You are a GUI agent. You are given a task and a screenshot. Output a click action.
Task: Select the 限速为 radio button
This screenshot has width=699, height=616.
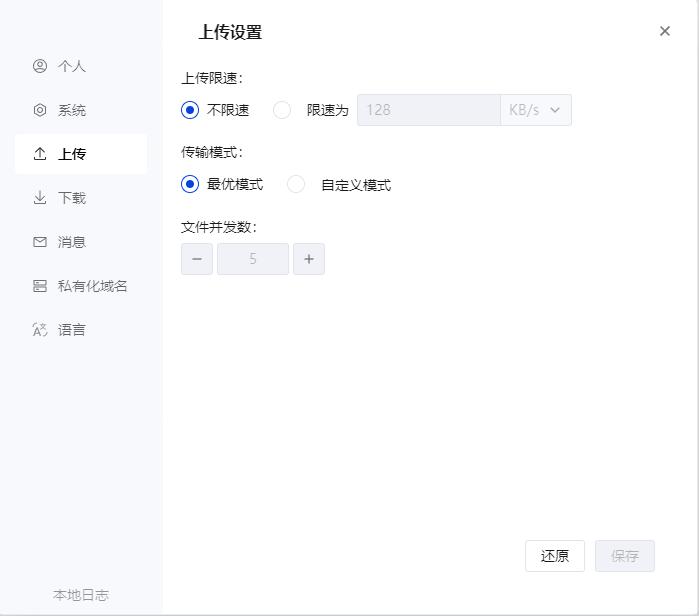pyautogui.click(x=282, y=110)
